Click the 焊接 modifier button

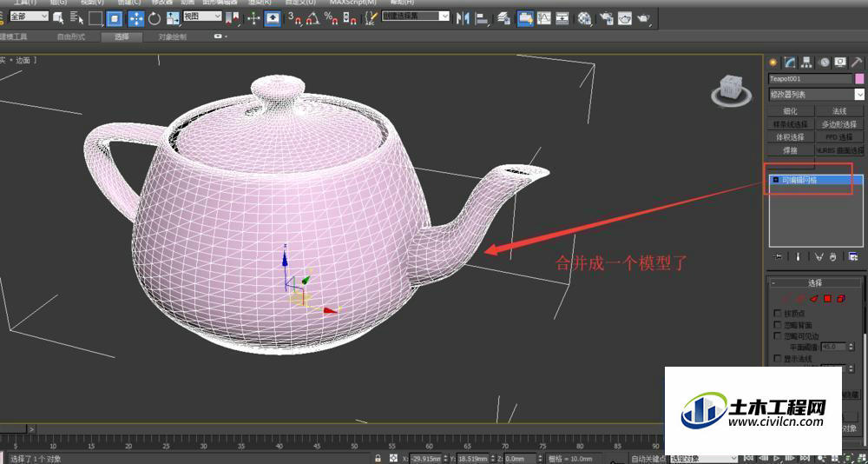coord(791,150)
